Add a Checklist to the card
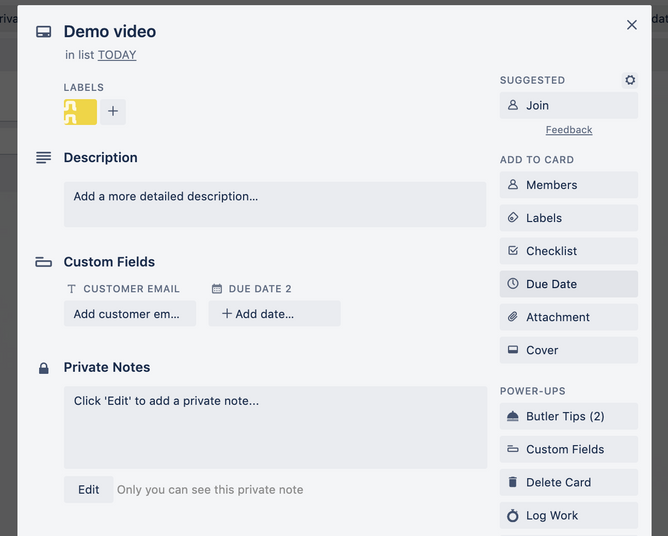 click(x=569, y=251)
